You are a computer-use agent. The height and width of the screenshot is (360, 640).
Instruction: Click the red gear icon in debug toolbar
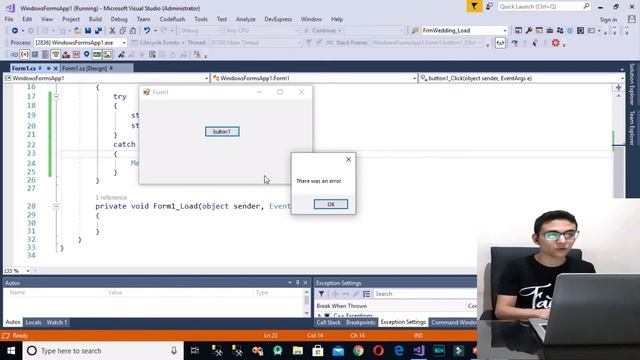[556, 42]
